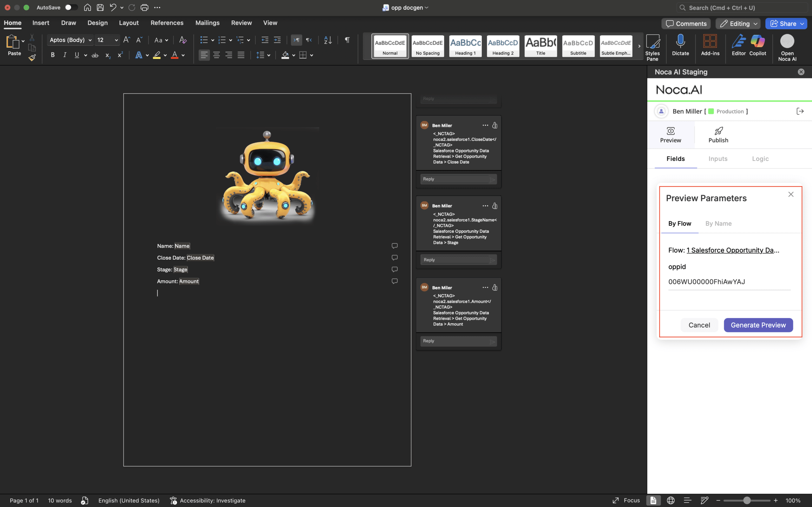This screenshot has height=507, width=812.
Task: Switch to the Logic tab
Action: [760, 159]
